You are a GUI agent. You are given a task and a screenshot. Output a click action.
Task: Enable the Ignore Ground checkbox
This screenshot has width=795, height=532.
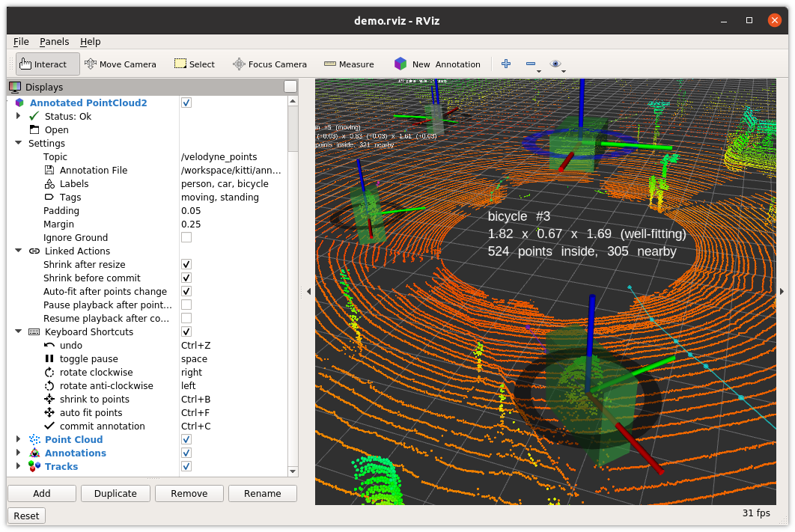coord(186,238)
